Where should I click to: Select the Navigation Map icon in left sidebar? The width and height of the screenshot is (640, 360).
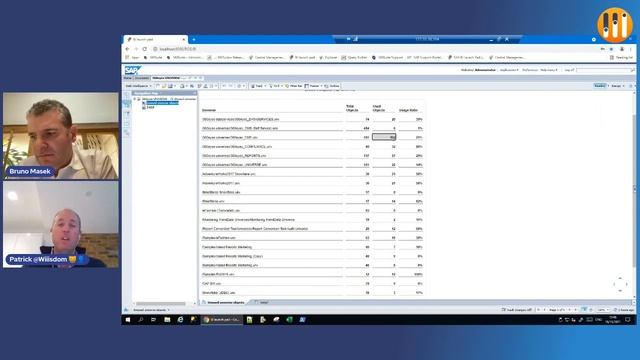(x=127, y=104)
